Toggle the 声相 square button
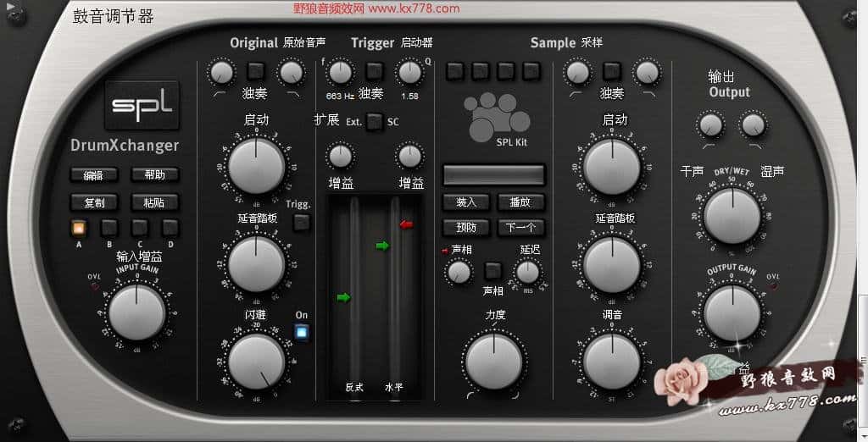This screenshot has height=442, width=868. click(492, 271)
